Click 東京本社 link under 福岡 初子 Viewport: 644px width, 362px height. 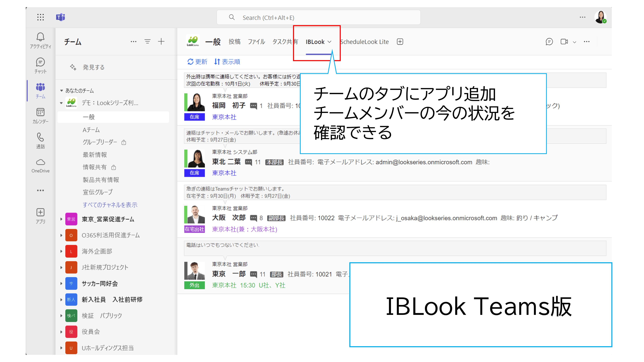(224, 117)
